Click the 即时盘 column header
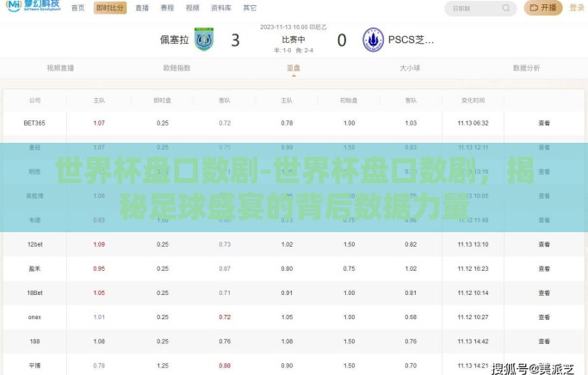The width and height of the screenshot is (588, 375). pos(163,101)
